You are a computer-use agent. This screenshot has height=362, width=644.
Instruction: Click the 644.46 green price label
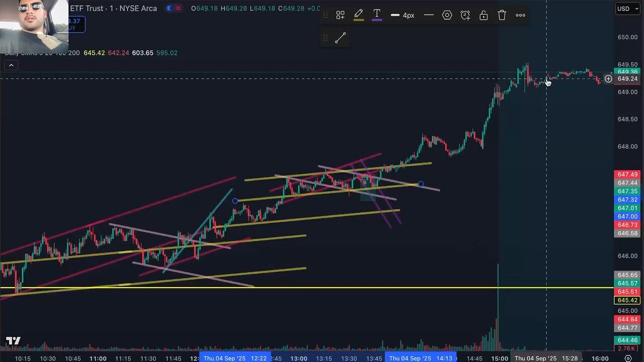click(x=627, y=340)
